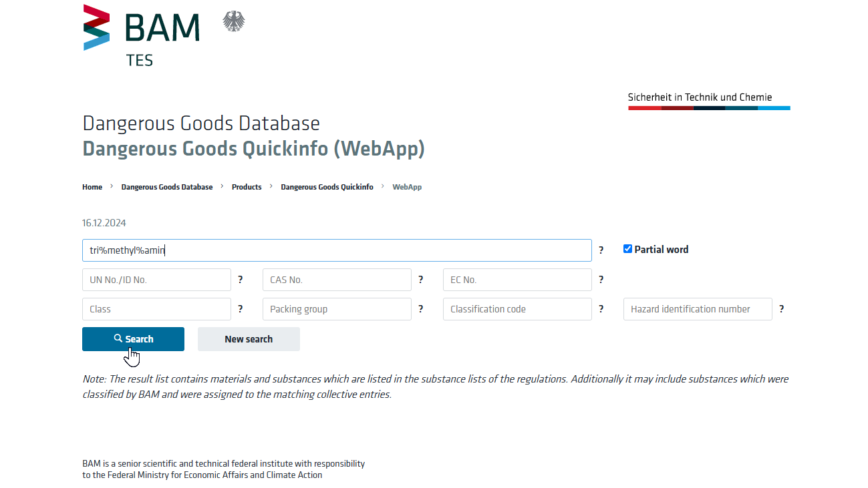Click the Dangerous Goods Database heading
Viewport: 868px width, 488px height.
point(201,124)
